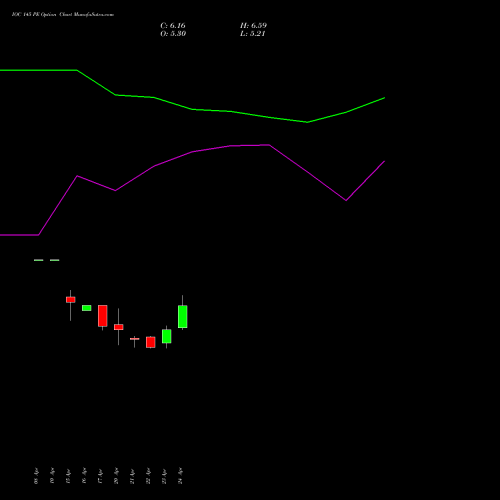
Task: Click the small green candlestick for 16 Apr
Action: click(87, 308)
